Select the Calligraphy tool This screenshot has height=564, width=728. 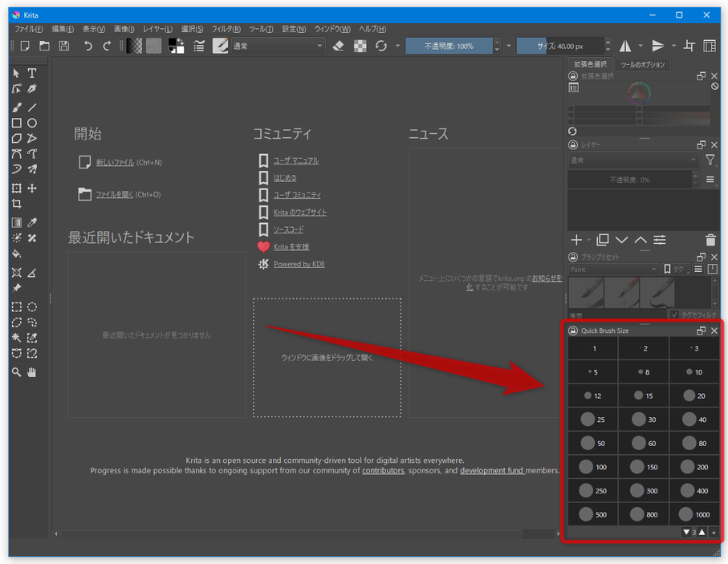click(32, 88)
